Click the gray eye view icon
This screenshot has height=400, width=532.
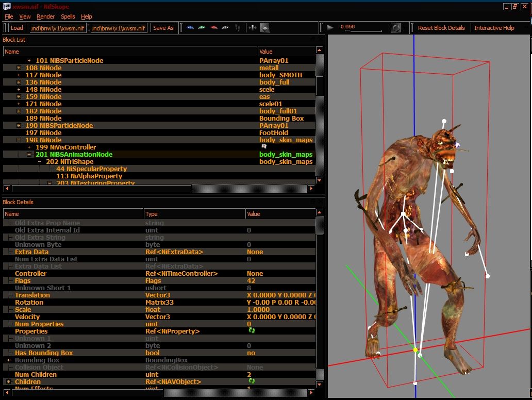pos(225,28)
